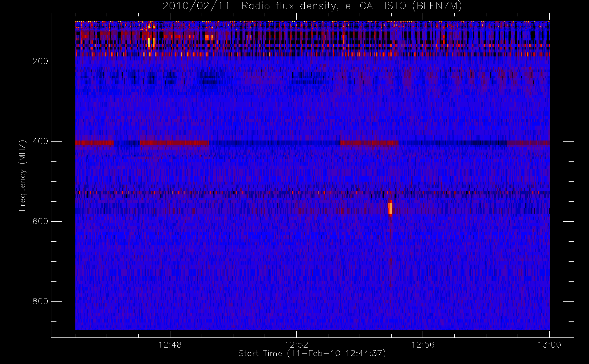Click the '600' frequency tick label
This screenshot has width=589, height=364.
pos(40,221)
